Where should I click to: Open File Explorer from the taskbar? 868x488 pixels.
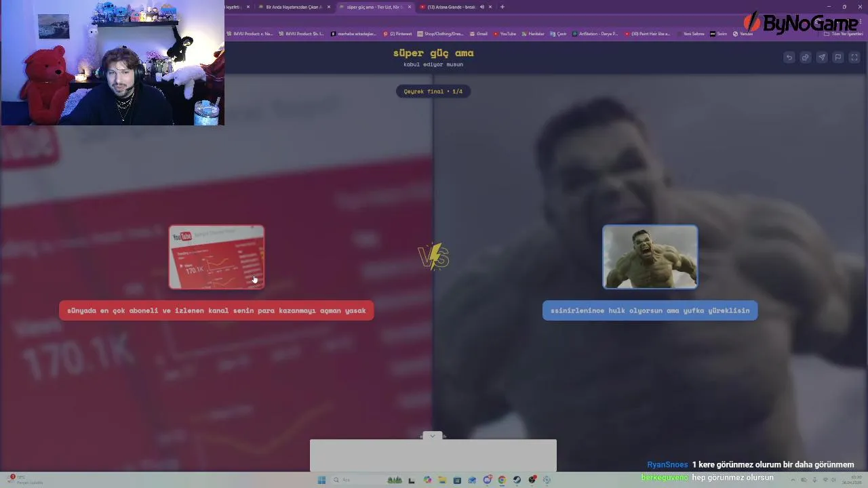click(442, 480)
